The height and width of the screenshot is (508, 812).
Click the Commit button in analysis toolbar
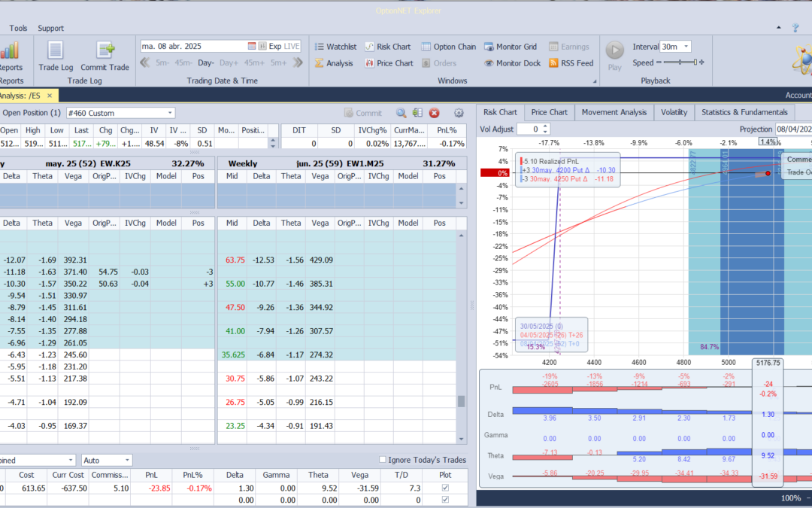click(363, 113)
